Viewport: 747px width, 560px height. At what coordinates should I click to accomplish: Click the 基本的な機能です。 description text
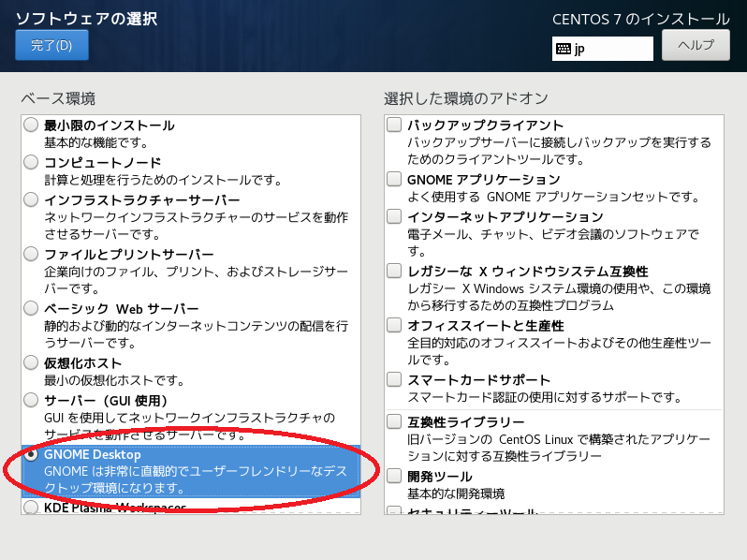pos(96,142)
